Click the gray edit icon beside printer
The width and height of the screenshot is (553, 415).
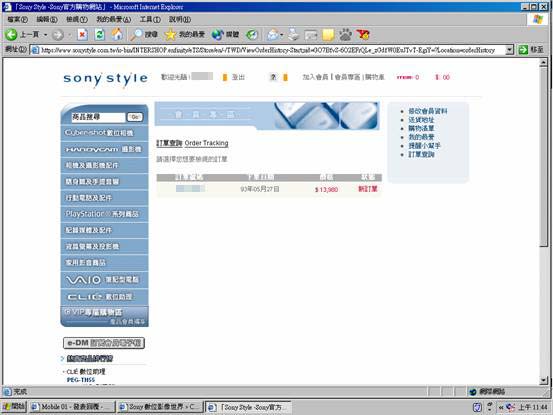311,35
